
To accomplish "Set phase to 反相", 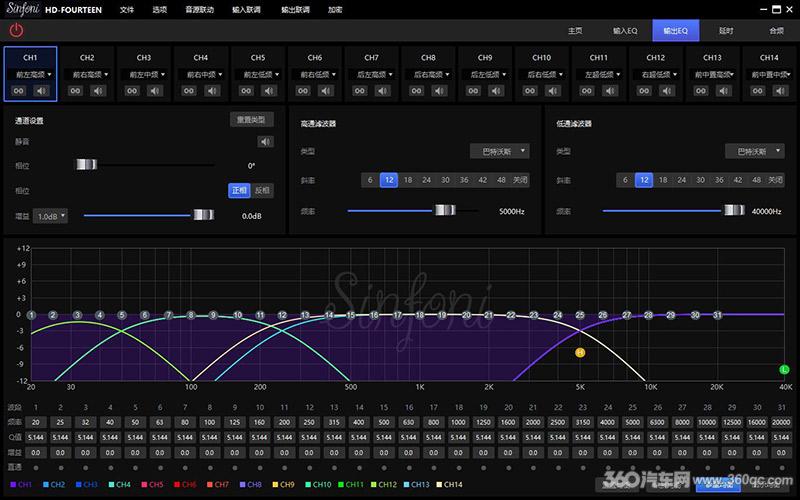I will coord(262,190).
